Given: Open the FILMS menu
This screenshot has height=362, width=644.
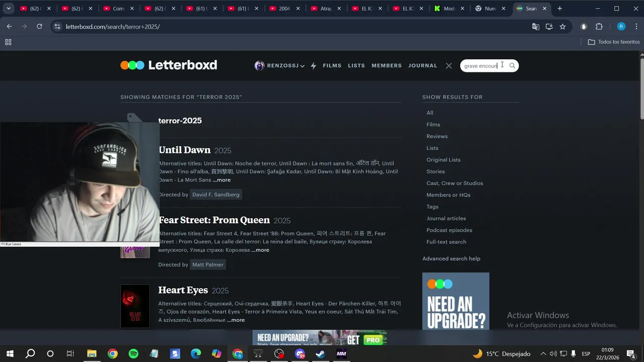Looking at the screenshot, I should [x=332, y=66].
